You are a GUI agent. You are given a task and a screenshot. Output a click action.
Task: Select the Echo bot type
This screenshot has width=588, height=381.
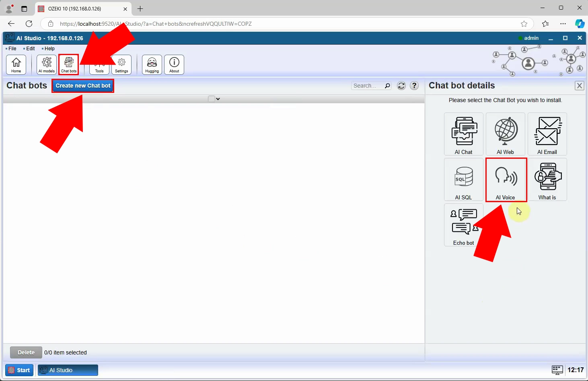464,225
